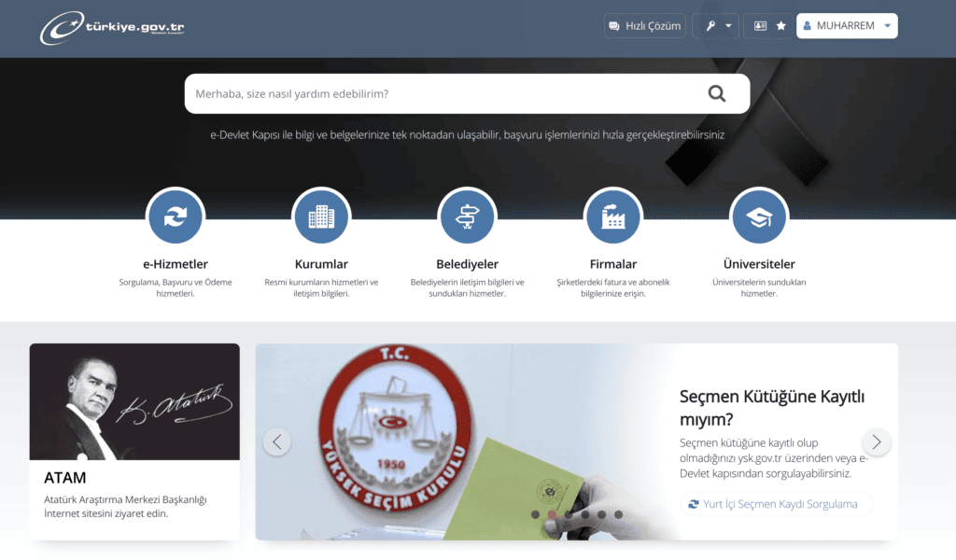The width and height of the screenshot is (956, 560).
Task: Click 'Resmi kurumların hizmetleri ve iletişim bilgileri.' text
Action: click(x=321, y=287)
